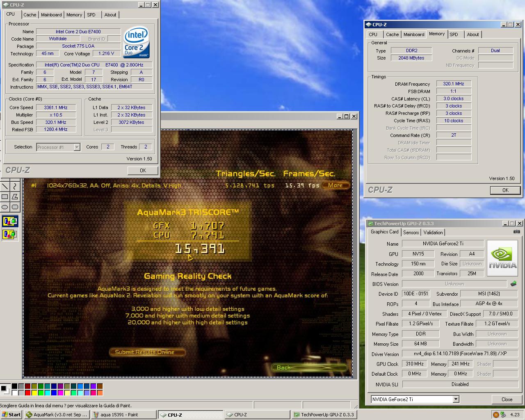Screen dimensions: 525x420
Task: Pick the white color swatch in Paint palette
Action: point(14,393)
